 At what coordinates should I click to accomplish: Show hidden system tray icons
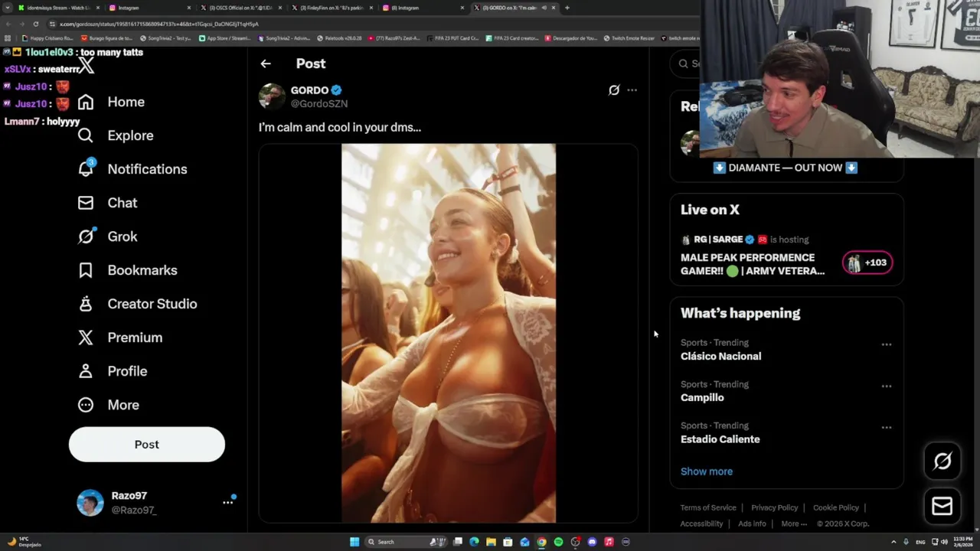893,542
